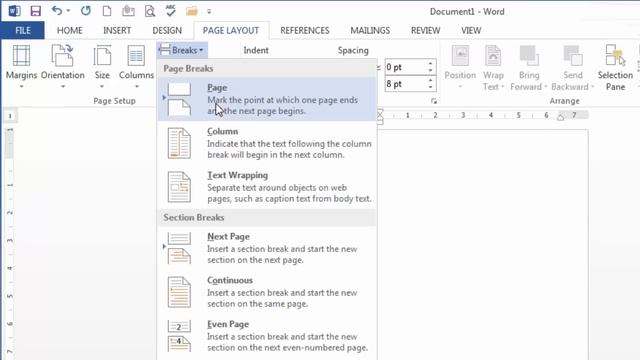Open the MAILINGS tab
The width and height of the screenshot is (640, 360).
coord(370,31)
